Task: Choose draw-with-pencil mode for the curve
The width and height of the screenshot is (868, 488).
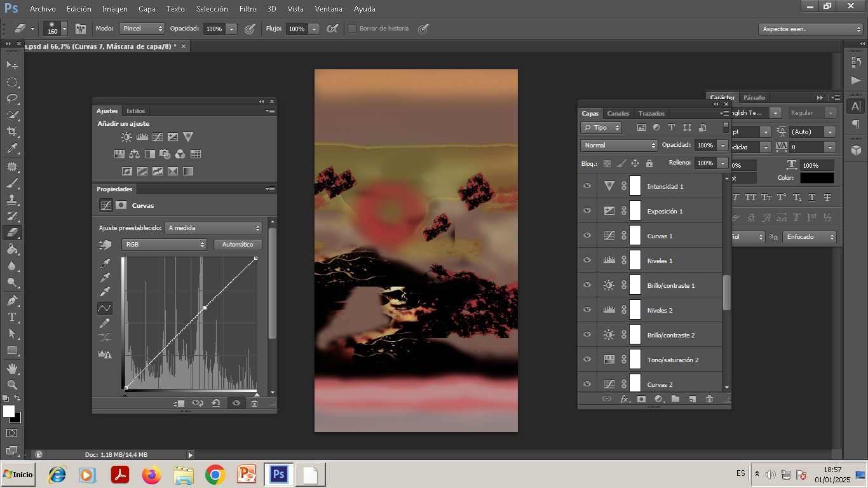Action: tap(105, 323)
